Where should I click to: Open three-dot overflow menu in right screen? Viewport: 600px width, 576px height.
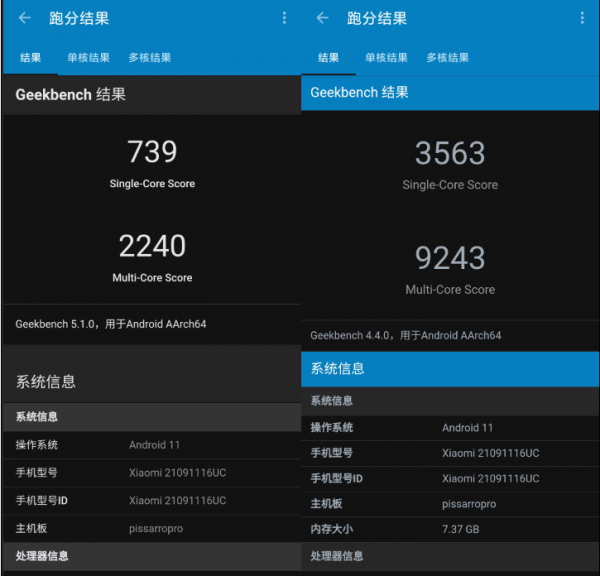click(582, 18)
